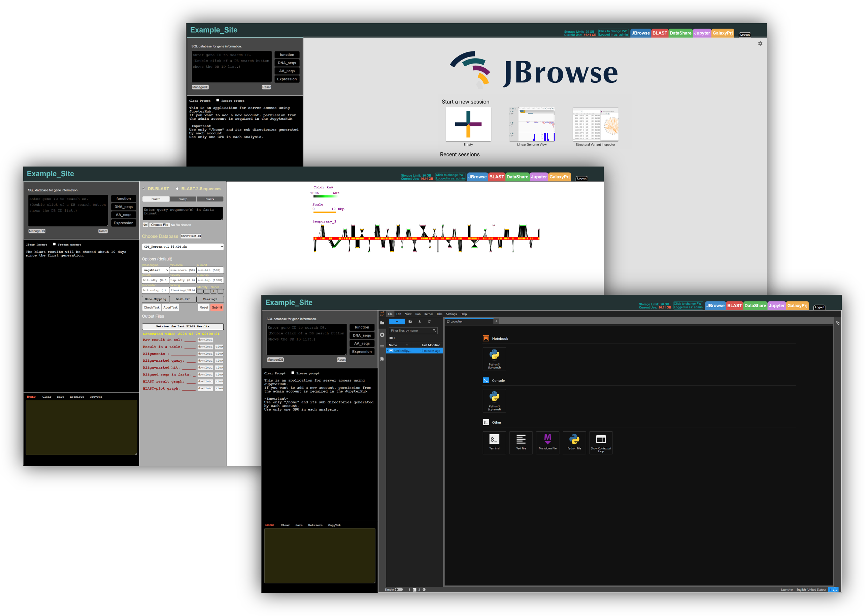Expand the megablast engine dropdown
The width and height of the screenshot is (865, 616).
(x=155, y=270)
